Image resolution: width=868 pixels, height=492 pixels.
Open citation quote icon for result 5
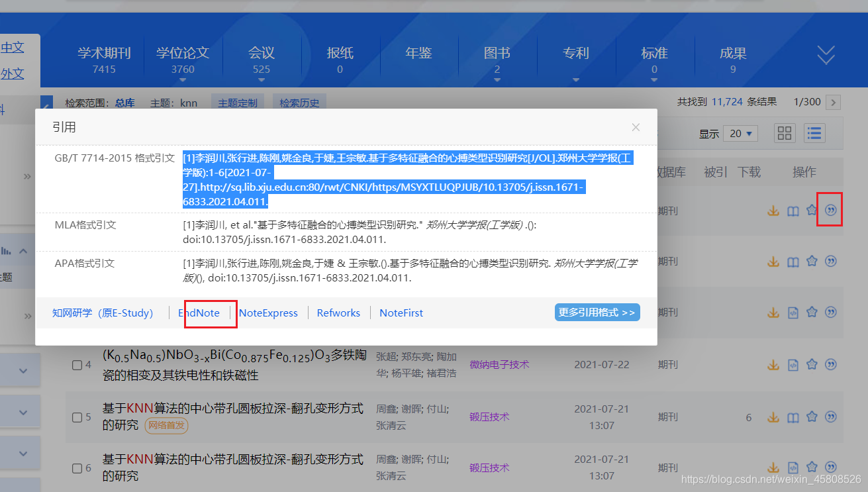point(830,417)
